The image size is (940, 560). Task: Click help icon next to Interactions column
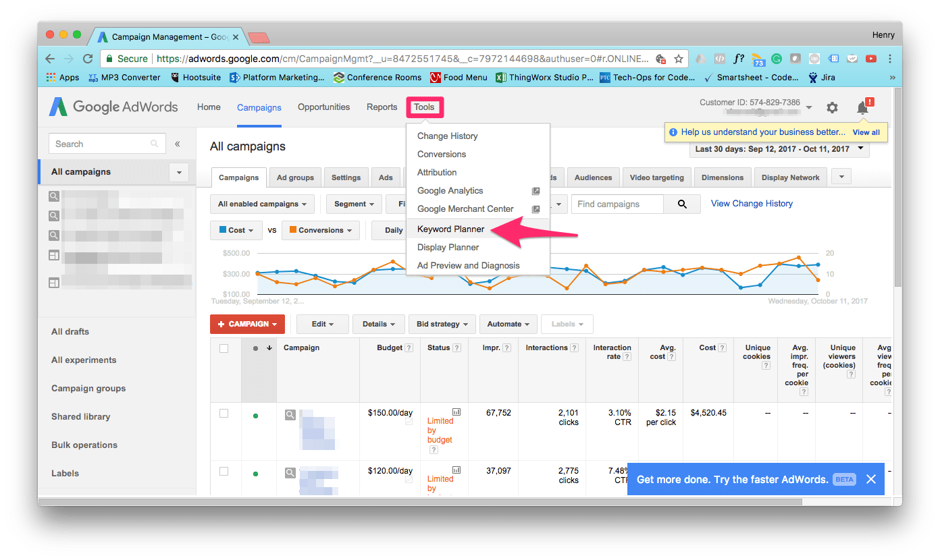point(574,348)
